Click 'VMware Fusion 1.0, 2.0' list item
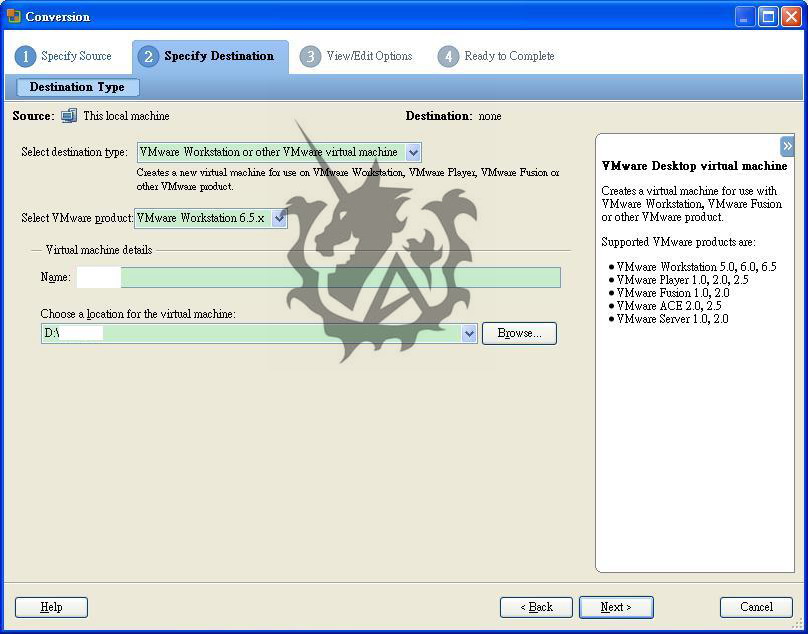 pos(673,293)
